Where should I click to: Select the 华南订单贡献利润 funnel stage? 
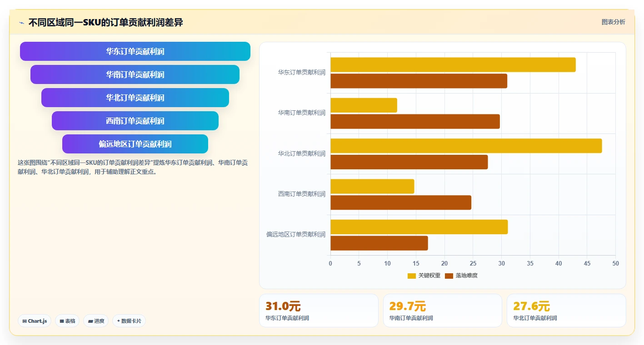pos(135,74)
